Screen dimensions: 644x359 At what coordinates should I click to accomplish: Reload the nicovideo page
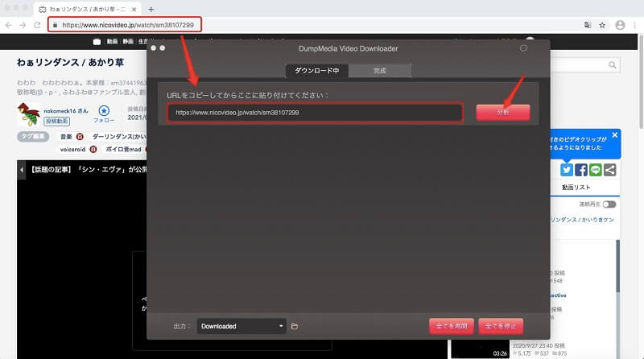pyautogui.click(x=37, y=25)
